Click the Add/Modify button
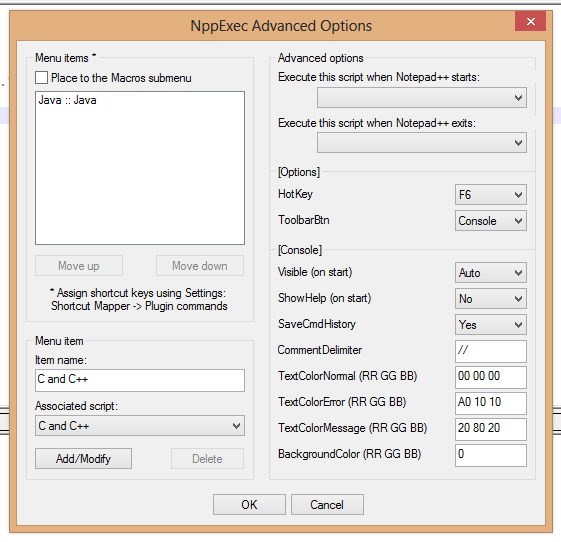Image resolution: width=561 pixels, height=542 pixels. point(83,458)
